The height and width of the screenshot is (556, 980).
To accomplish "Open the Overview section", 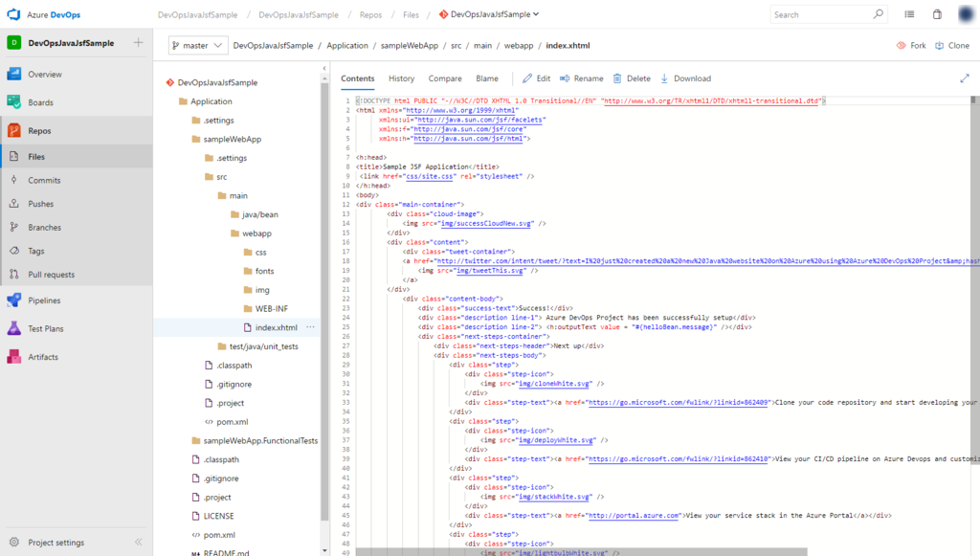I will tap(44, 75).
